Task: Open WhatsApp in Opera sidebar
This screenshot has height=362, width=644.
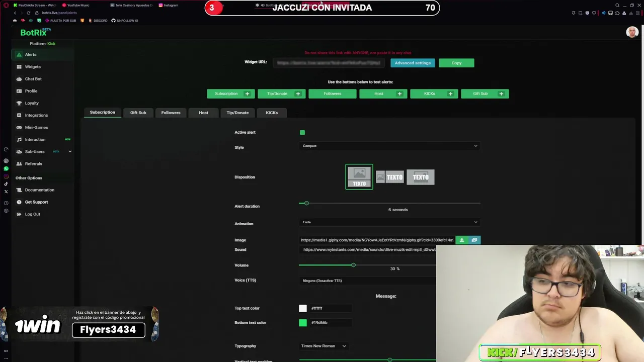Action: 6,169
